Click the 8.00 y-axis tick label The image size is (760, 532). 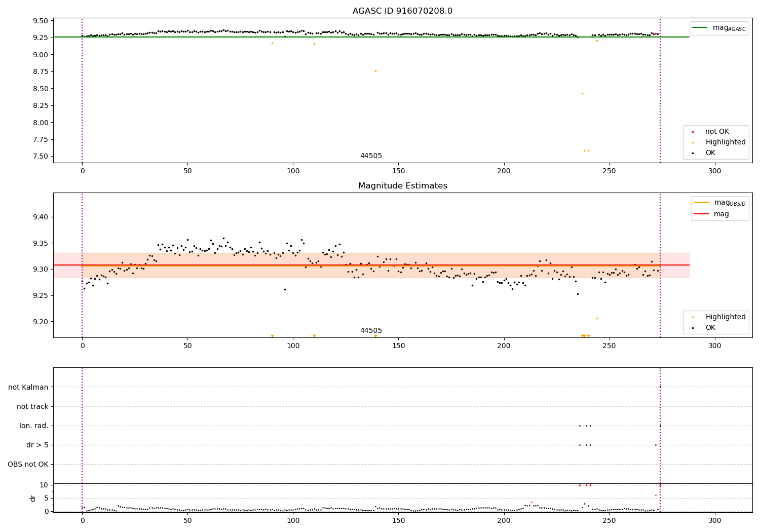click(x=41, y=123)
